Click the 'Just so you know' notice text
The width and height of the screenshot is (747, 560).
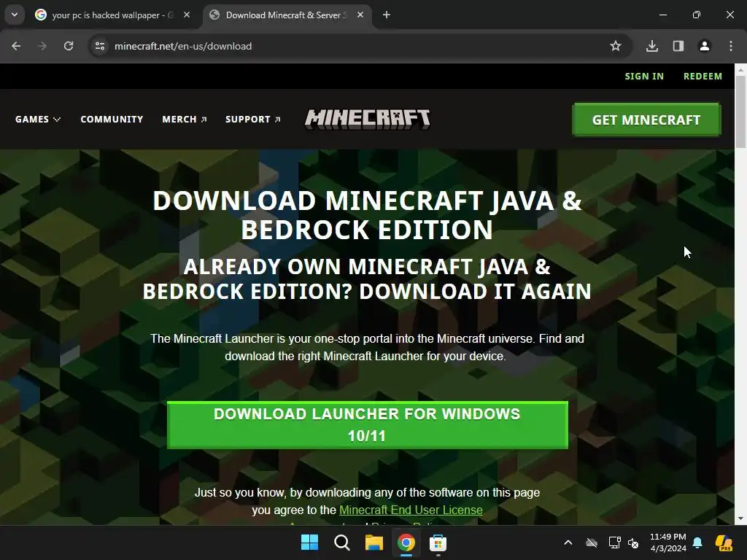point(368,501)
